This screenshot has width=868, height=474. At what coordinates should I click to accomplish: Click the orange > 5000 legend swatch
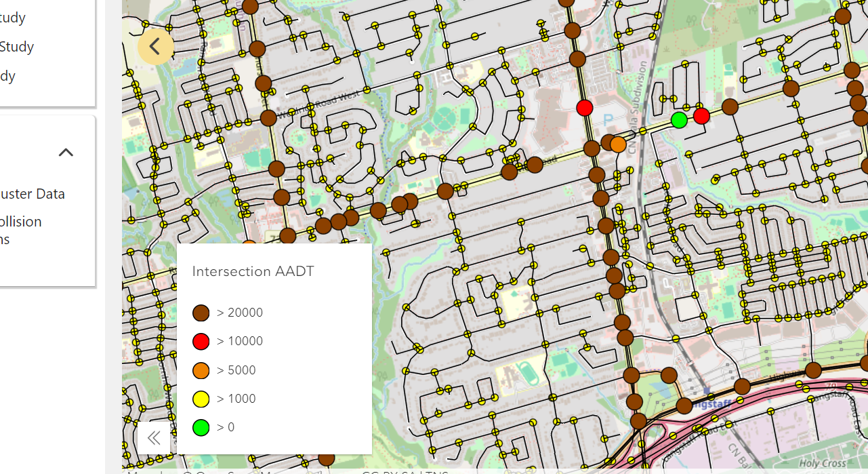coord(201,370)
